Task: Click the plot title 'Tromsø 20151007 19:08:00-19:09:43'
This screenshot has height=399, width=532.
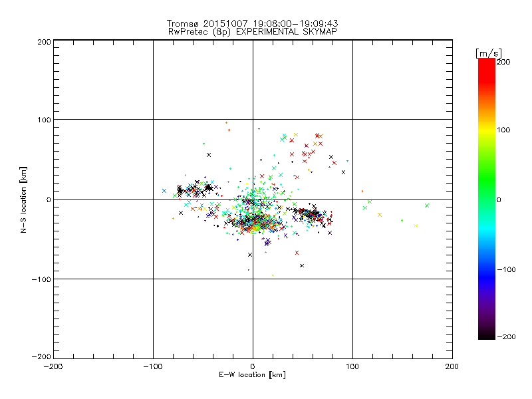Action: (x=252, y=23)
